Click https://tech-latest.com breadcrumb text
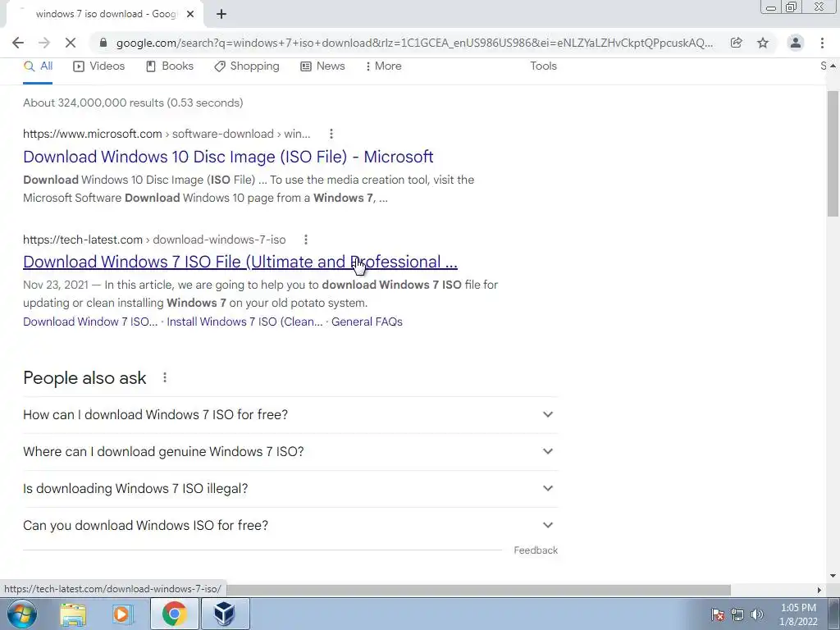The image size is (840, 630). [x=83, y=240]
